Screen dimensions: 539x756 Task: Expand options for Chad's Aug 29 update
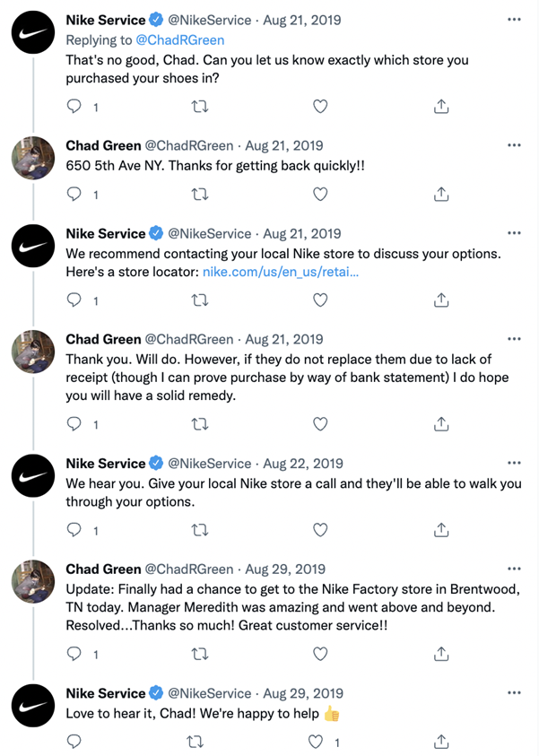[514, 569]
